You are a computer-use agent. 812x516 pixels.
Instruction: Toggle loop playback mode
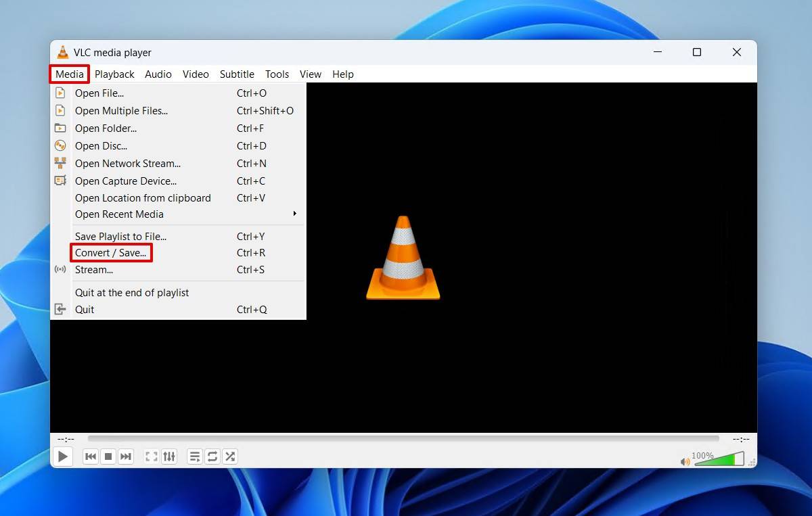point(212,456)
